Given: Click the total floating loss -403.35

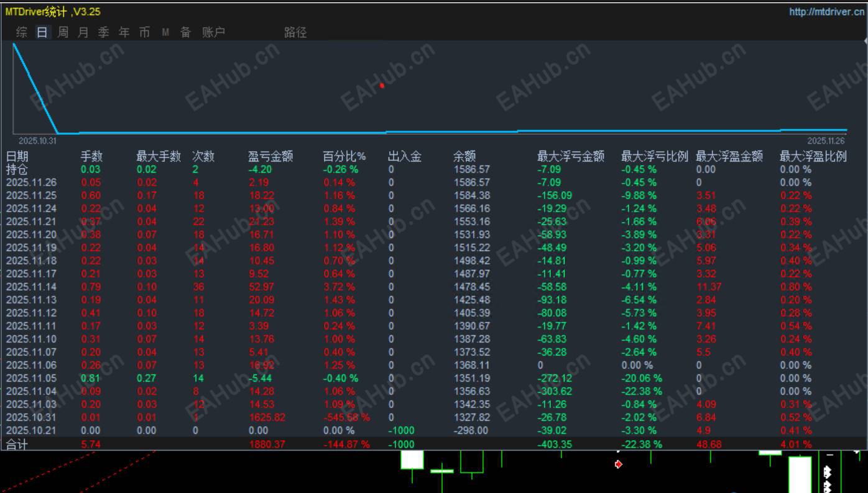Looking at the screenshot, I should (x=555, y=444).
